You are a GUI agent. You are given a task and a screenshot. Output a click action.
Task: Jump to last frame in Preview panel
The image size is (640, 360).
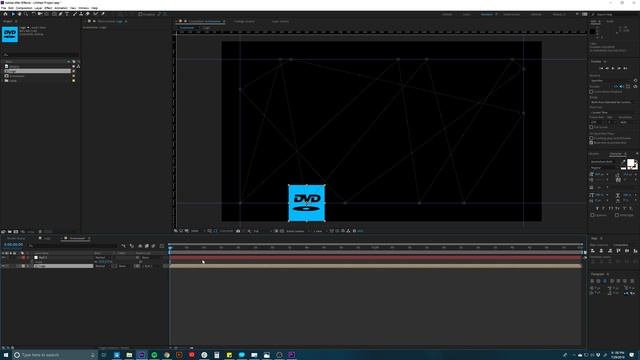tap(625, 68)
